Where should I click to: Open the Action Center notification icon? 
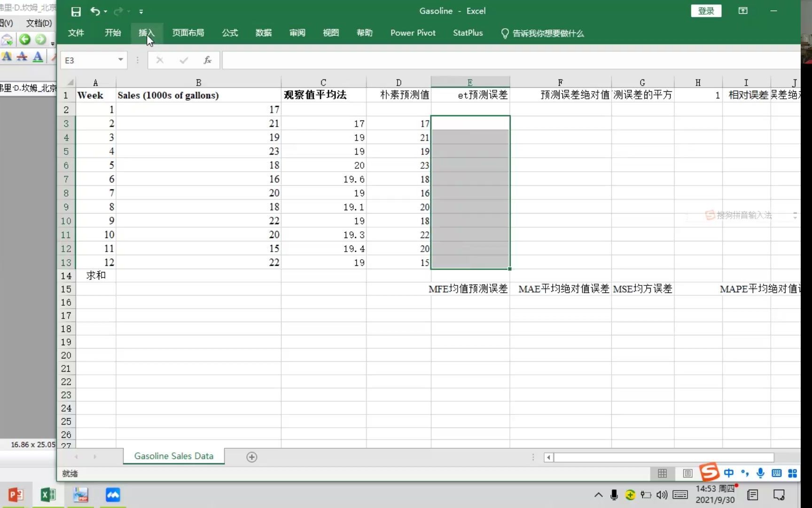tap(779, 494)
